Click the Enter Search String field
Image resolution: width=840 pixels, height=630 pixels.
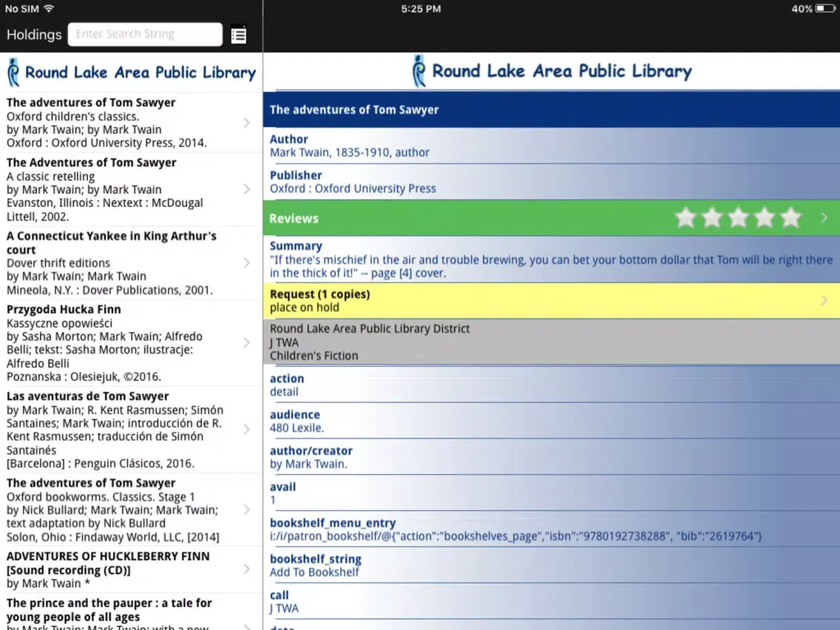(145, 34)
